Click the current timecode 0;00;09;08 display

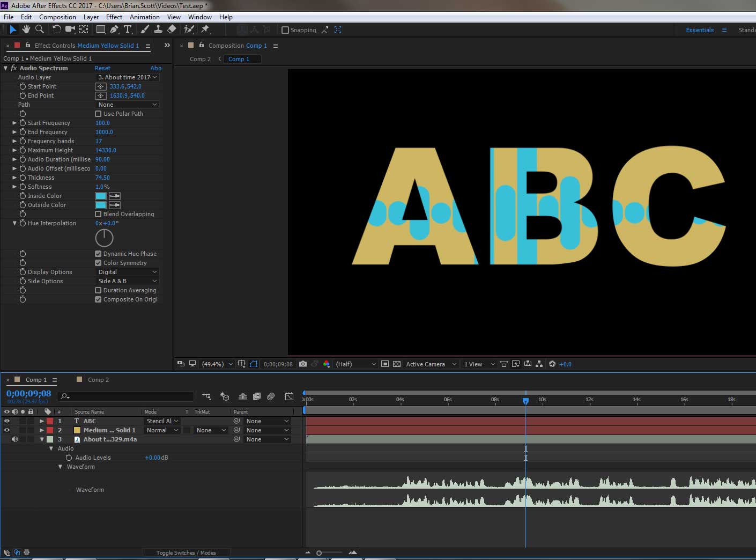tap(28, 394)
